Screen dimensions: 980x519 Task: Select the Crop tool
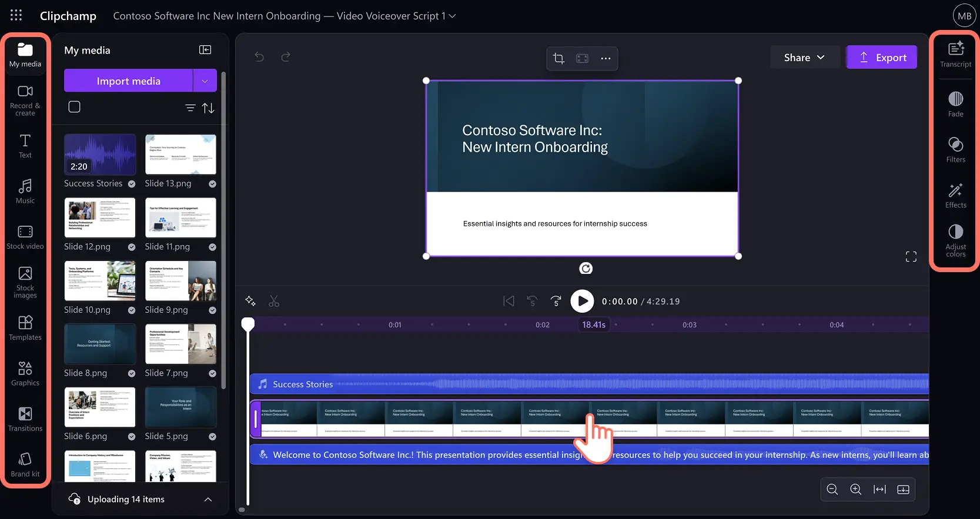pyautogui.click(x=558, y=58)
